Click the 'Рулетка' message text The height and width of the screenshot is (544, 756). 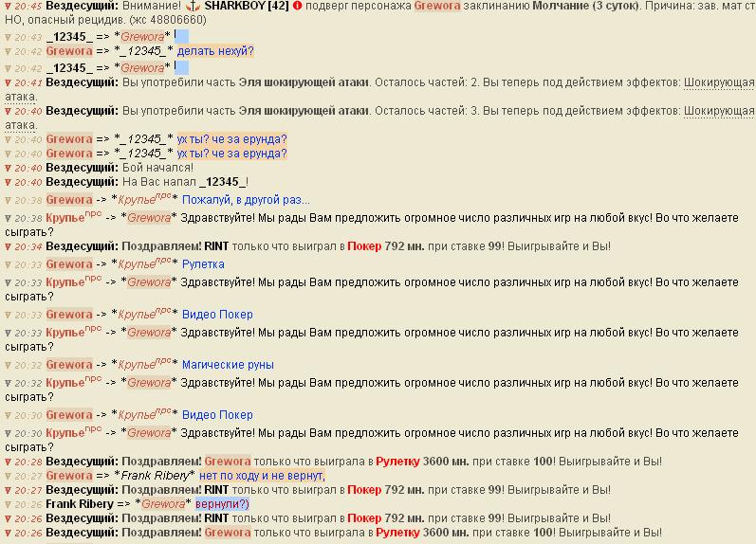point(203,264)
